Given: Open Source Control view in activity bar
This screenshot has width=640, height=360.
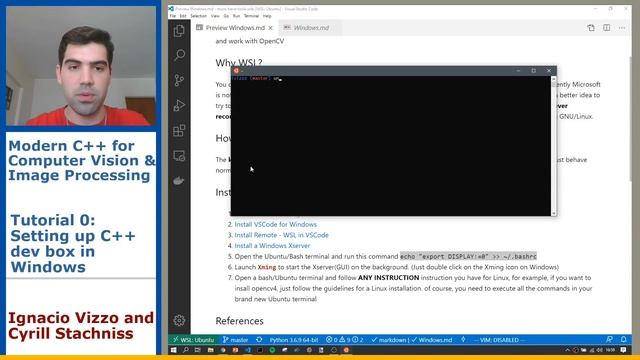Looking at the screenshot, I should (x=179, y=80).
